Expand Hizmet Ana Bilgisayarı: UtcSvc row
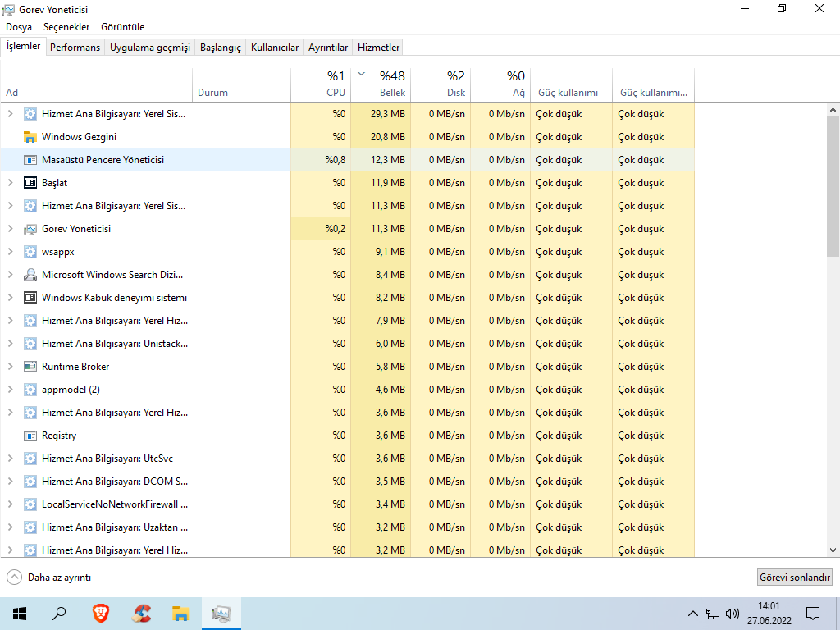 pyautogui.click(x=10, y=459)
